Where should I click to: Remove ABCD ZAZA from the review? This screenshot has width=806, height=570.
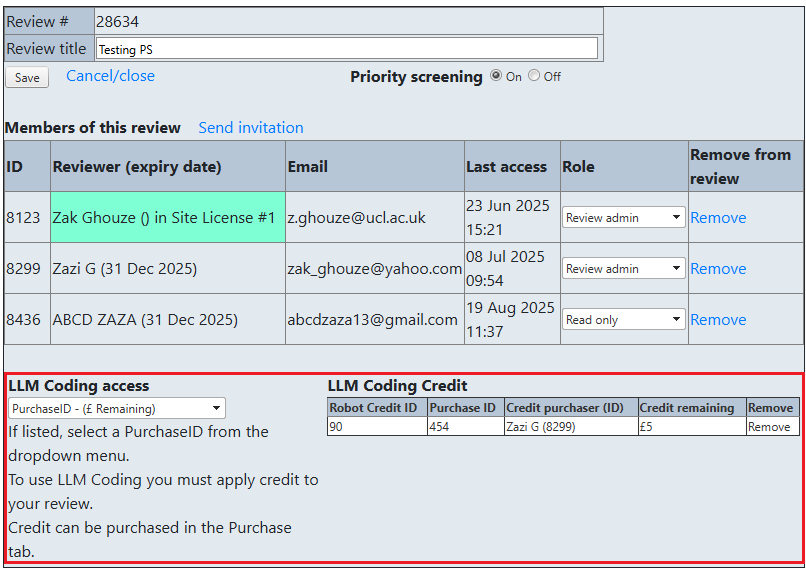point(718,320)
